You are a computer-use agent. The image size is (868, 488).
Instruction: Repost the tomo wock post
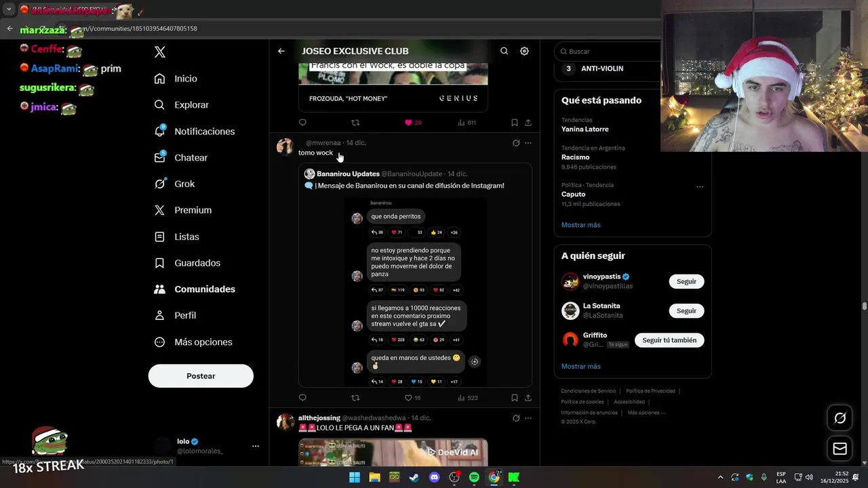(x=355, y=398)
